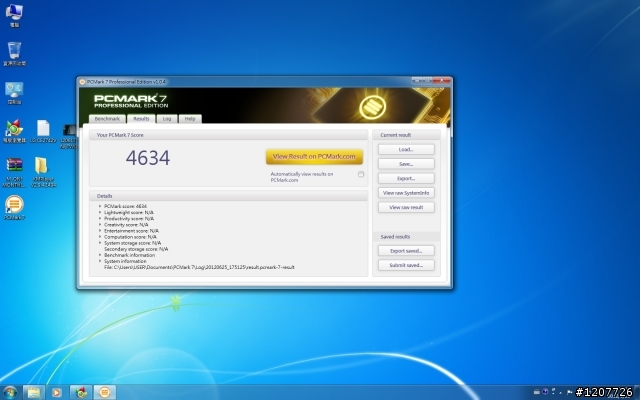Image resolution: width=640 pixels, height=400 pixels.
Task: Show hidden tray icons arrow
Action: pos(561,392)
